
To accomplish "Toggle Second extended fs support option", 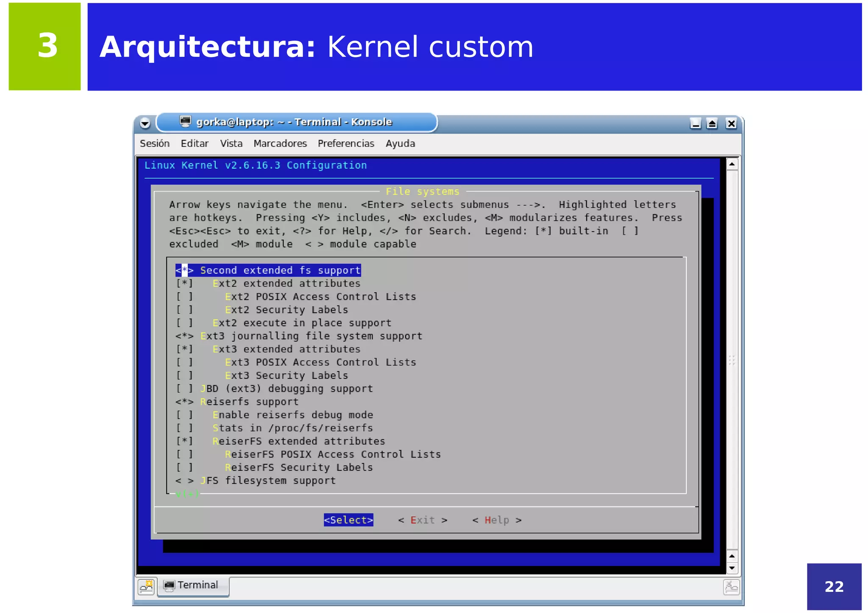I will coord(268,270).
